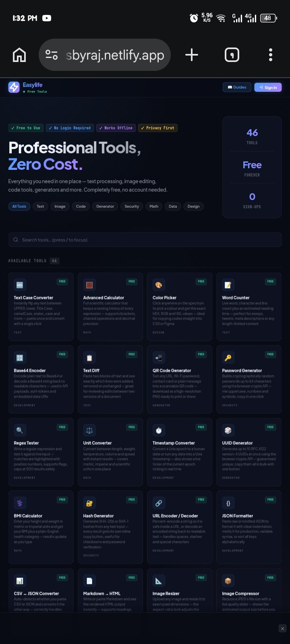Open UUID Generator title text
The height and width of the screenshot is (644, 290).
(x=237, y=443)
